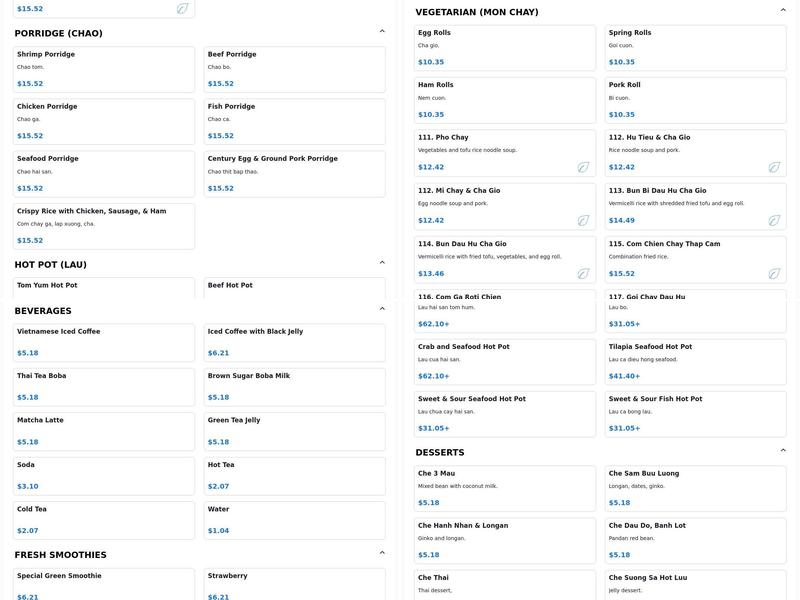The width and height of the screenshot is (800, 600).
Task: Click the leaf icon on 114. Bun Dau Hu Cha Gio
Action: click(583, 274)
